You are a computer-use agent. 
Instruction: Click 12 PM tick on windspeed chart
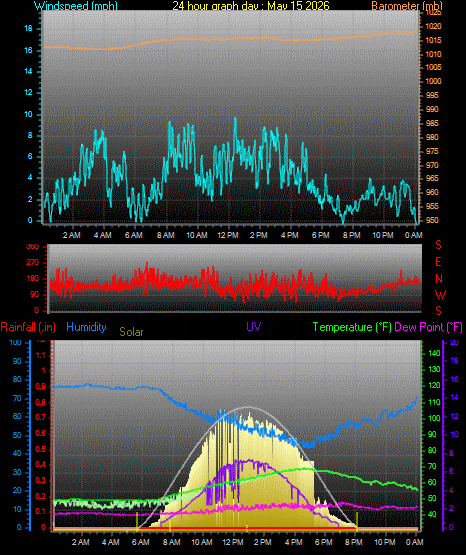click(228, 235)
